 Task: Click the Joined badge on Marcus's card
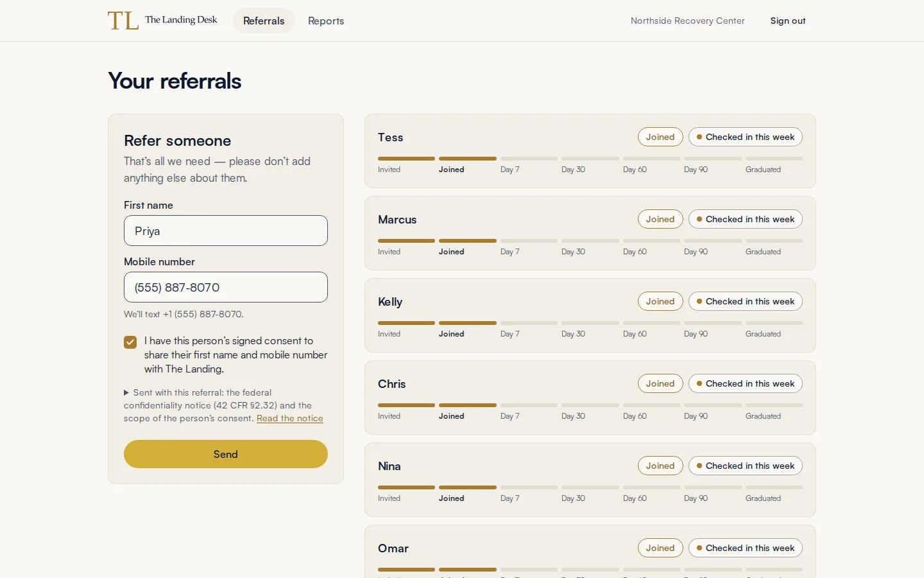coord(660,219)
